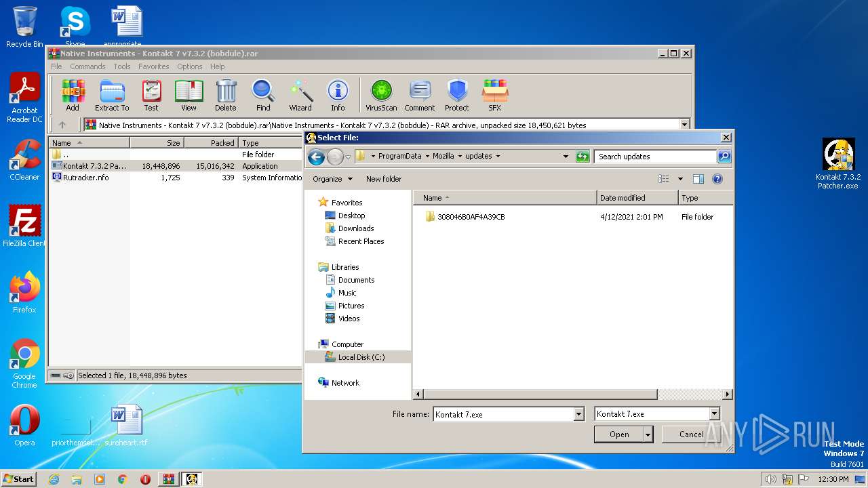868x488 pixels.
Task: Click the Test archive toolbar icon
Action: [x=151, y=95]
